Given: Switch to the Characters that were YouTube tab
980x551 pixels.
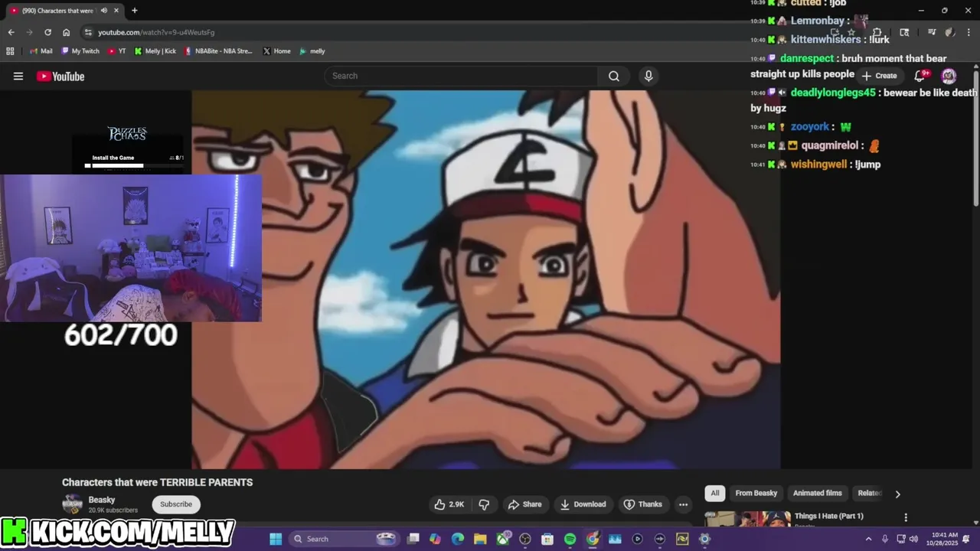Looking at the screenshot, I should tap(58, 11).
